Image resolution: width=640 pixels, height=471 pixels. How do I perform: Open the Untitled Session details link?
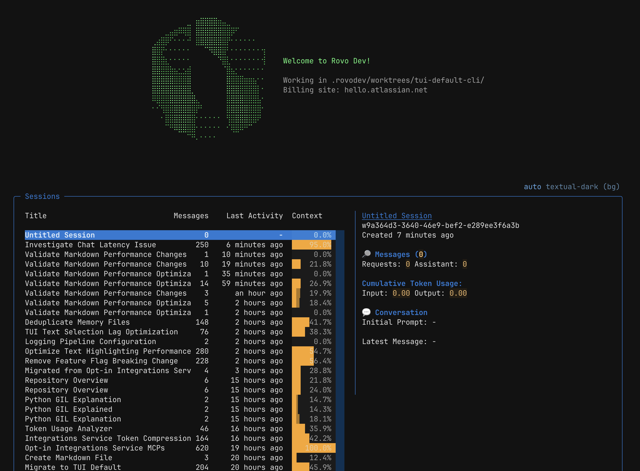[x=396, y=216]
